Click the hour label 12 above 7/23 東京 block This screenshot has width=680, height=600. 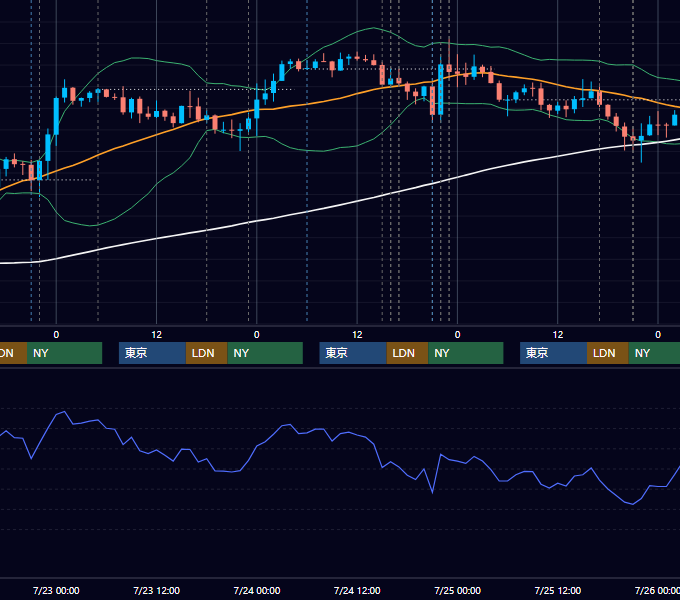point(157,335)
